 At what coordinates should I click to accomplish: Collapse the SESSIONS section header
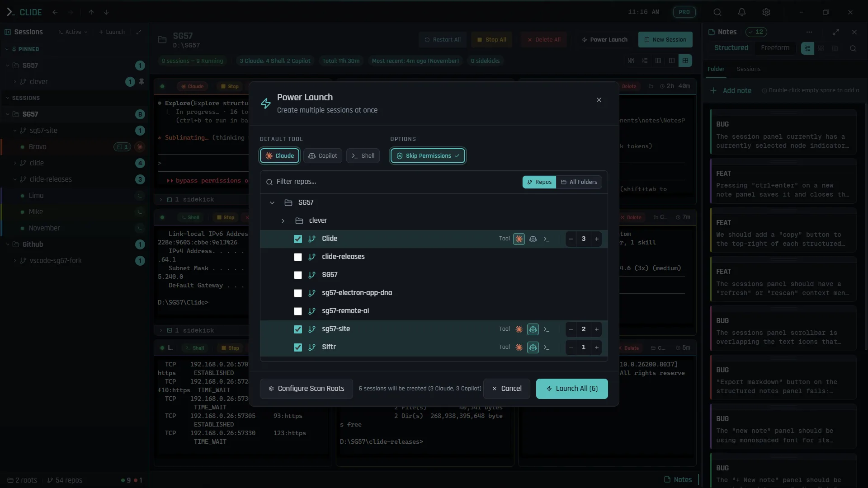(x=7, y=98)
